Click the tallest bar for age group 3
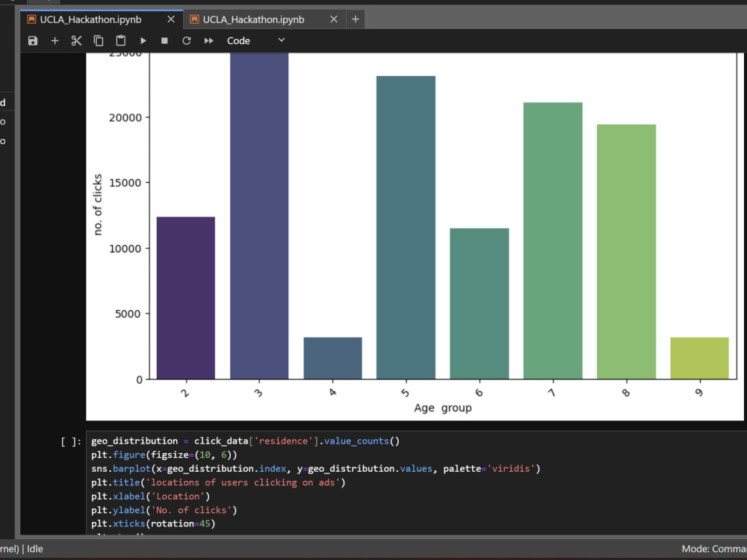Screen dimensions: 747x560 [259, 217]
